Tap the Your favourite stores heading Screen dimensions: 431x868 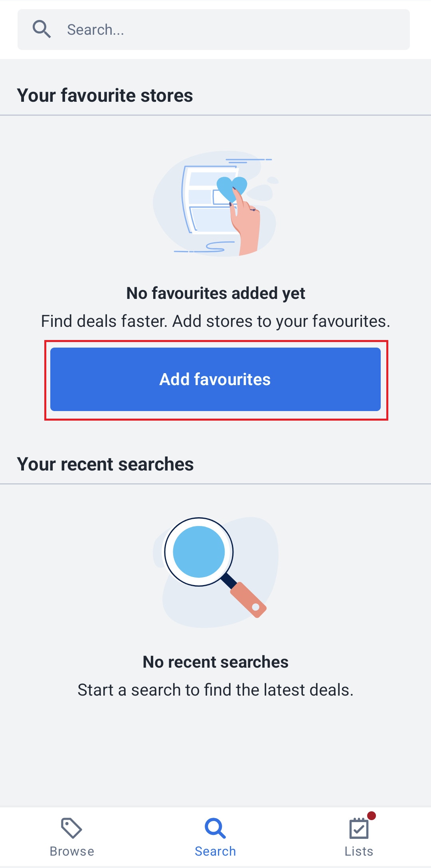(x=105, y=95)
